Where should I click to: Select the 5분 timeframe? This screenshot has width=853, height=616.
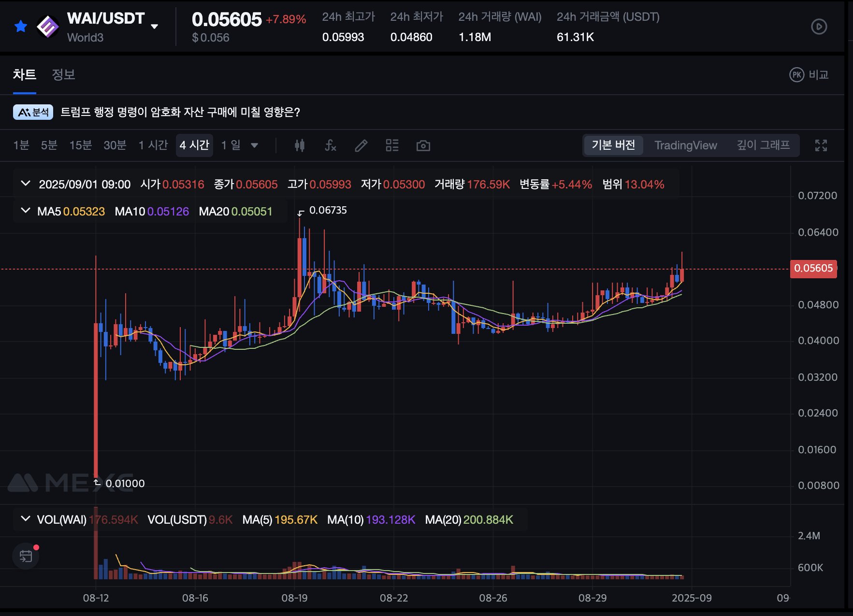pyautogui.click(x=49, y=145)
